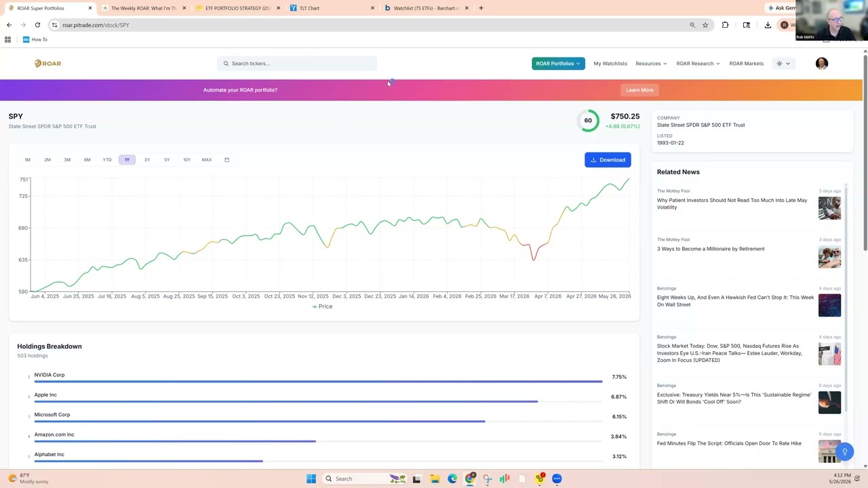Open browser extensions puzzle icon

(725, 25)
